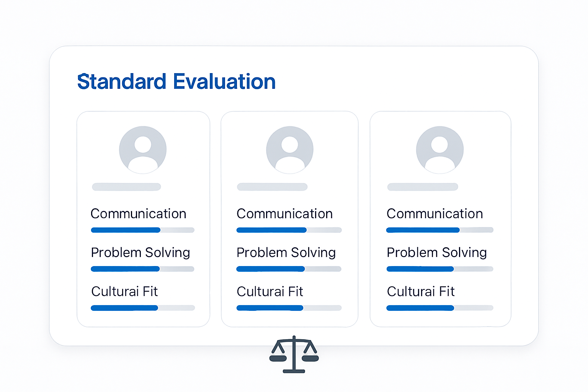
Task: Click second card's Problem Solving label
Action: (286, 253)
